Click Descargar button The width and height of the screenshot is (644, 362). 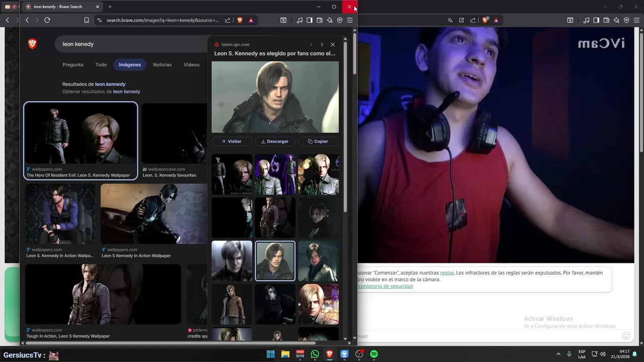275,141
